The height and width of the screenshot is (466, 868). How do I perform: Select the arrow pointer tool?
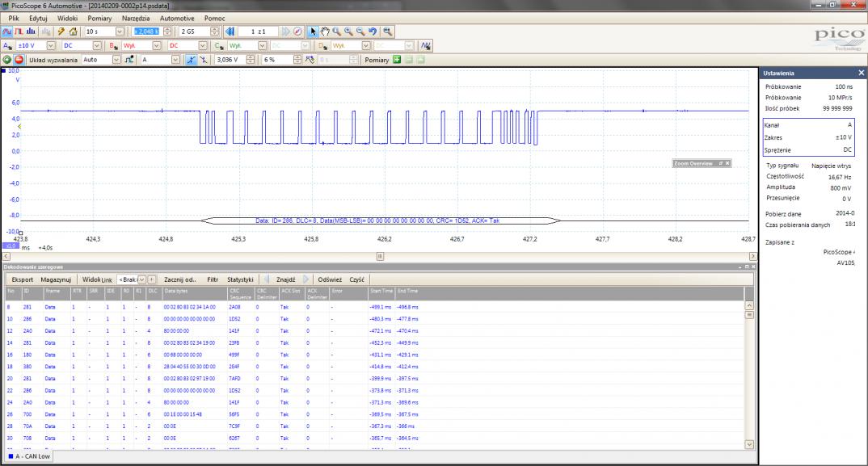314,31
